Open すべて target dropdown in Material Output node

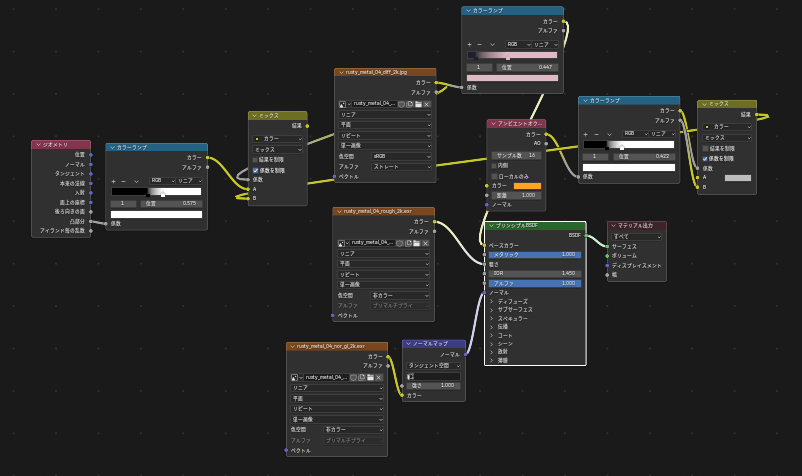(637, 236)
